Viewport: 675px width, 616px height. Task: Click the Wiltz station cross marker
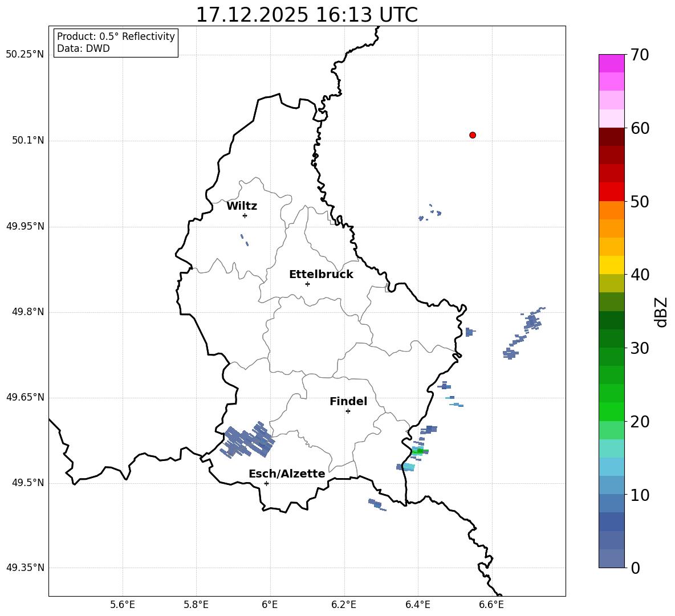tap(245, 215)
